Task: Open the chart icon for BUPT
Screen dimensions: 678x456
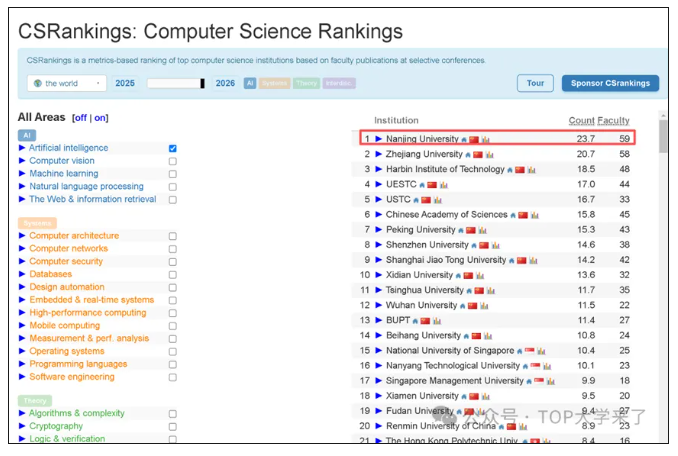Action: (438, 320)
